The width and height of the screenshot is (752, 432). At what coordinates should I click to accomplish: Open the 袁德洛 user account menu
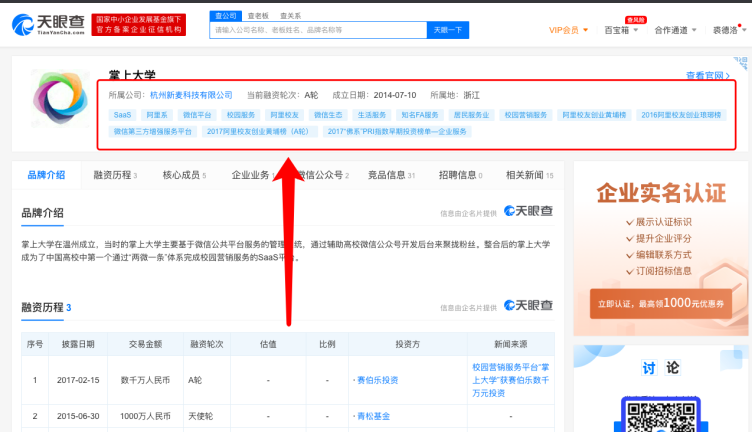point(729,30)
